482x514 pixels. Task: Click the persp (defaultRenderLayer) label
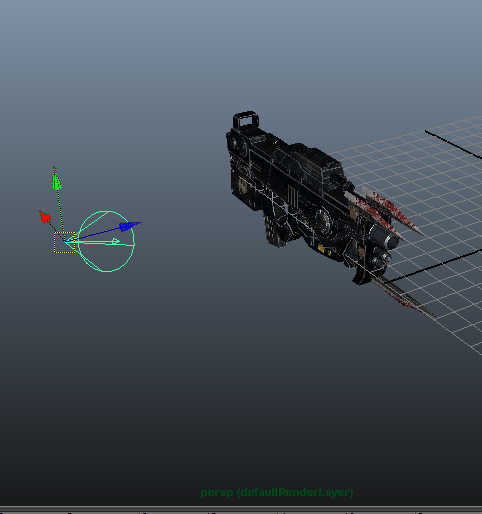(277, 492)
